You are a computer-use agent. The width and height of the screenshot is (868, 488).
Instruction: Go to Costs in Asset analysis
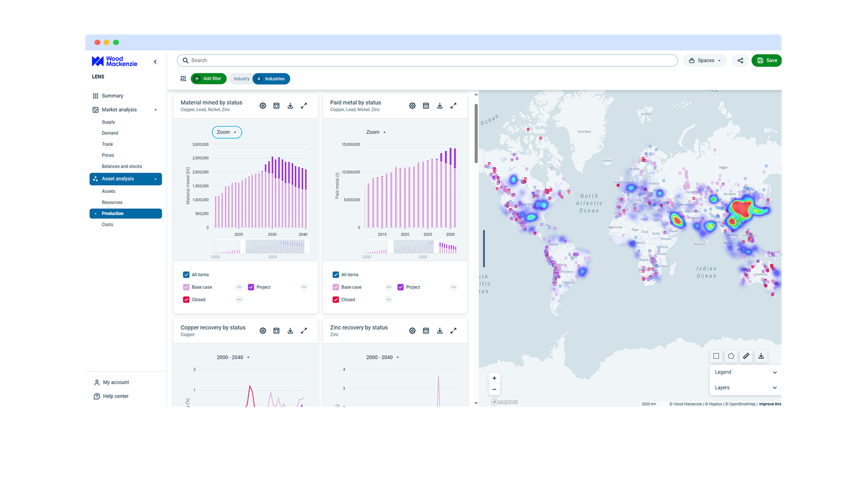point(108,225)
